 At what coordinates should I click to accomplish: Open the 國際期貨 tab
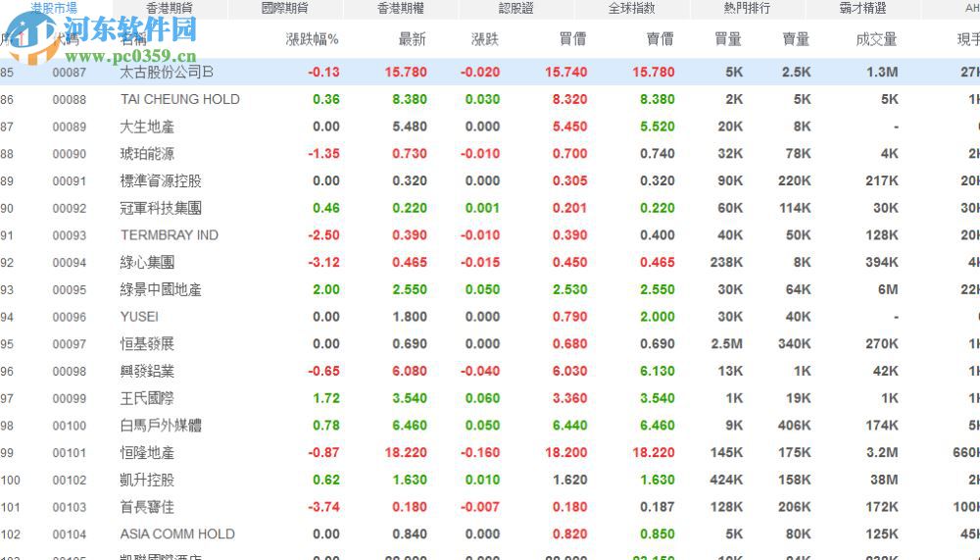(284, 8)
